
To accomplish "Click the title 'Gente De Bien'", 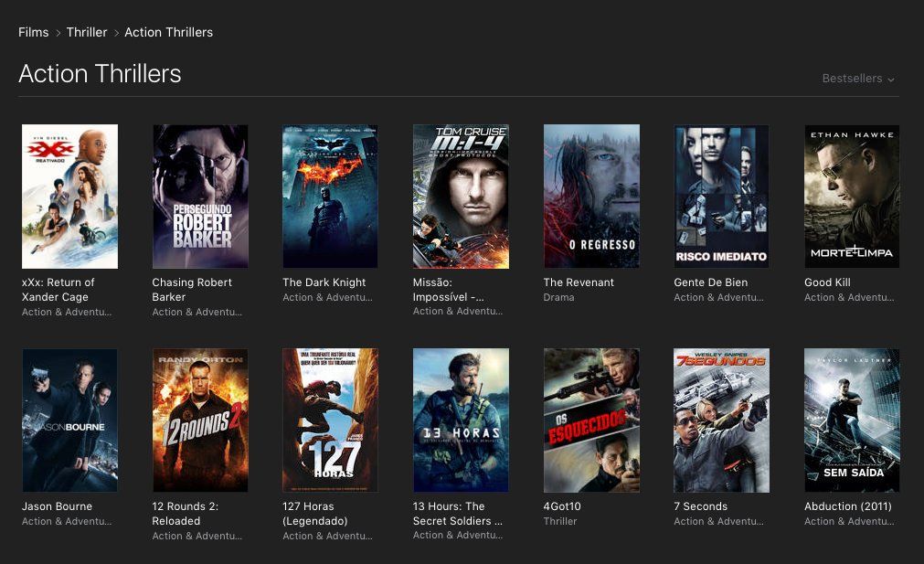I will click(711, 282).
